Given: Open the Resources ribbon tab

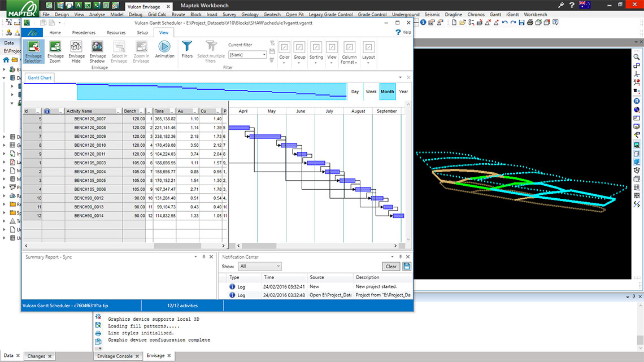Looking at the screenshot, I should (116, 32).
